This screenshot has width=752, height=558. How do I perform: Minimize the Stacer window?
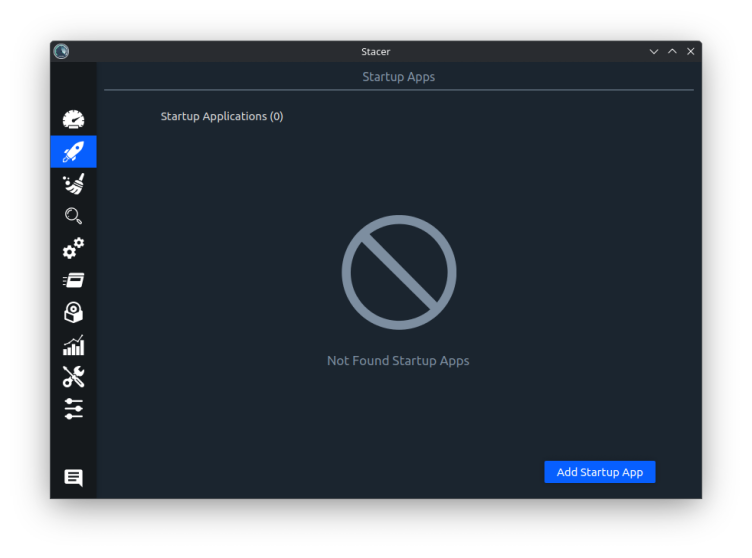click(654, 51)
